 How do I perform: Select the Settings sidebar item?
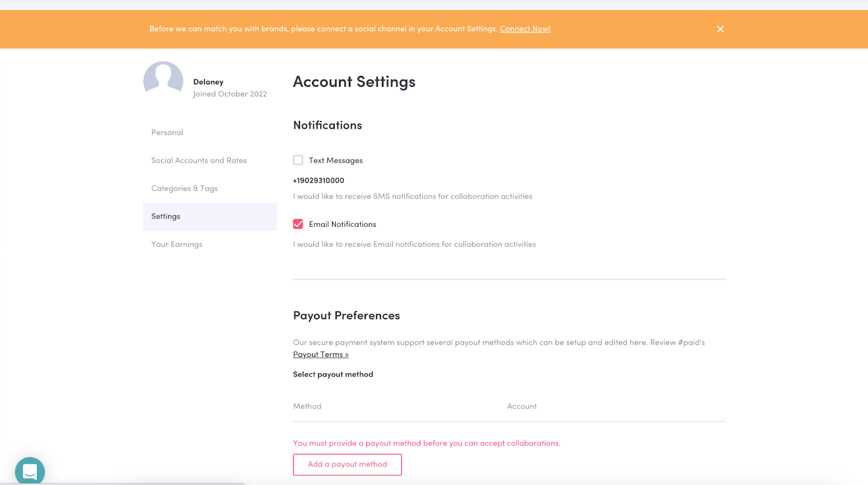[x=165, y=216]
